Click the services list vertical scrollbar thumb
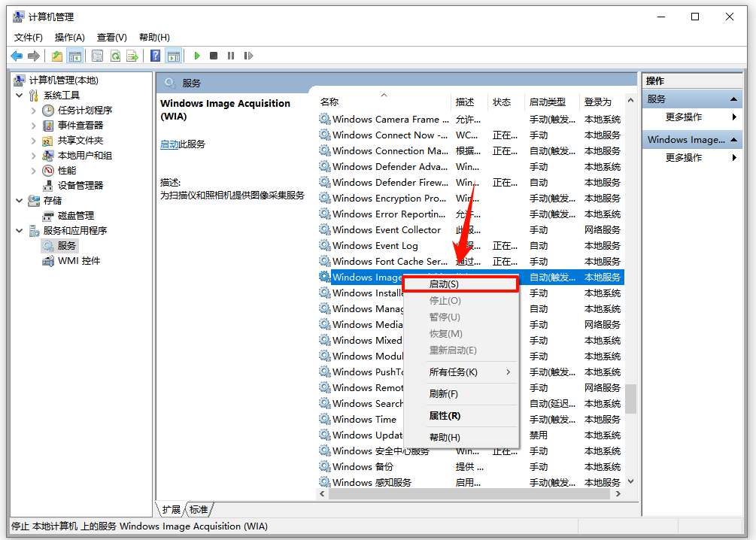The height and width of the screenshot is (540, 756). point(630,399)
